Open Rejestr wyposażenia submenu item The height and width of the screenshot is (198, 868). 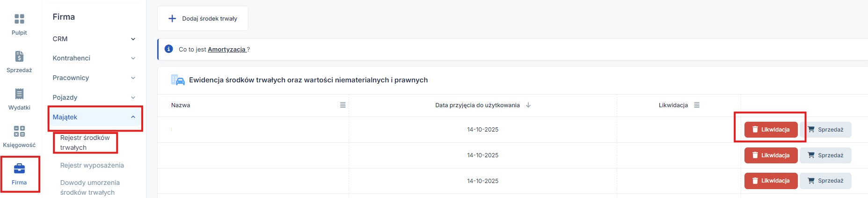92,165
